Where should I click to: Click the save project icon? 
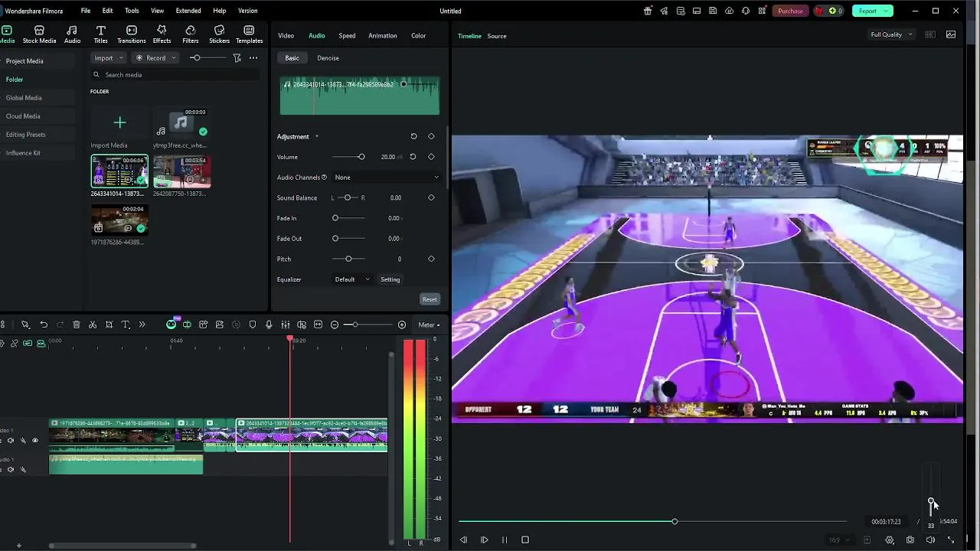click(713, 11)
